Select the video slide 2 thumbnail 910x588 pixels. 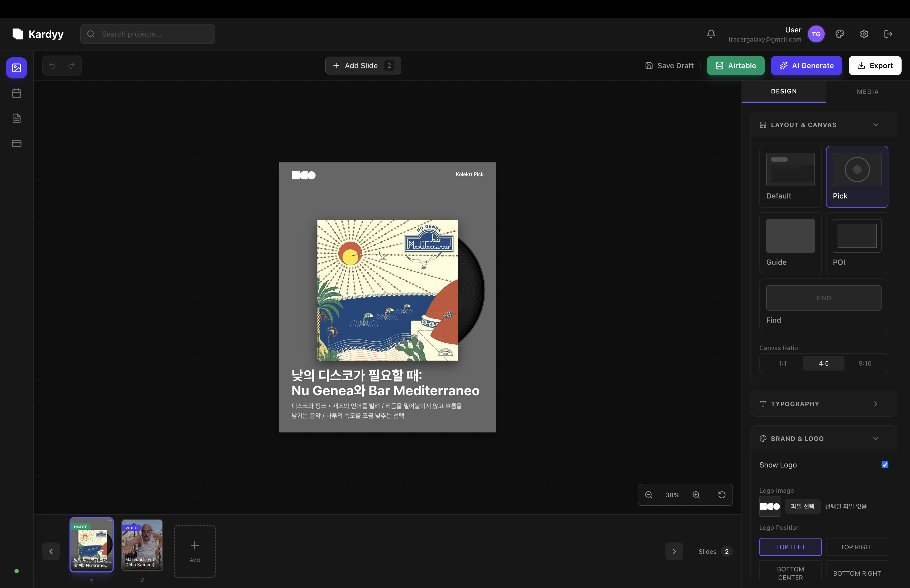(142, 545)
